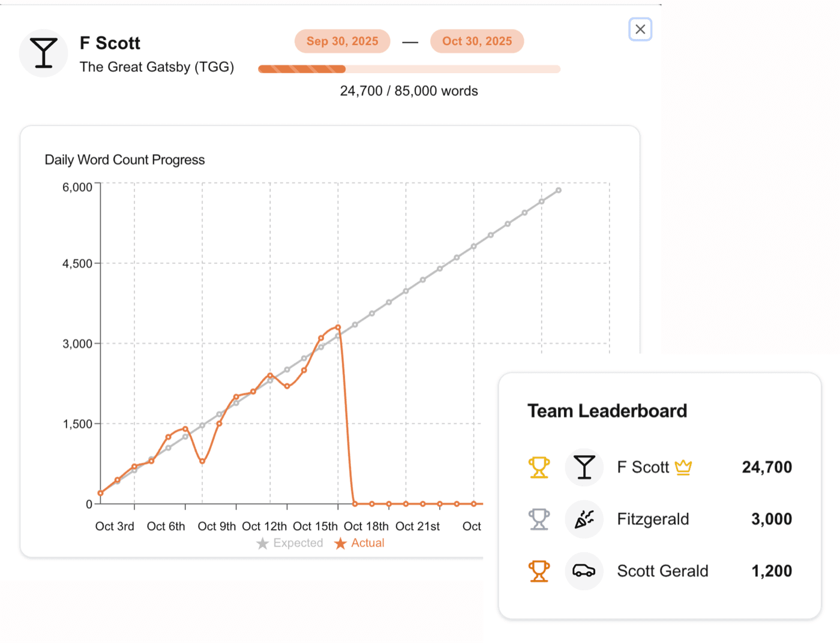Viewport: 840px width, 643px height.
Task: Click the 24,700 score for F Scott
Action: click(766, 467)
